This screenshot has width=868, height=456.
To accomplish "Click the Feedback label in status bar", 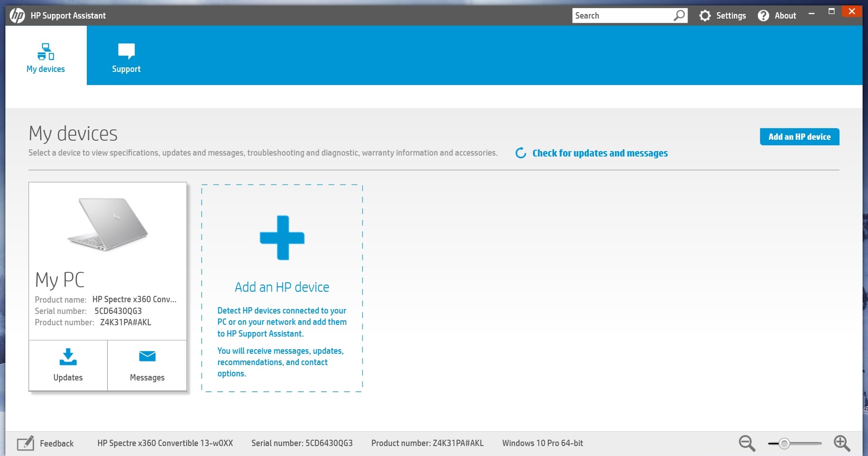I will point(57,443).
